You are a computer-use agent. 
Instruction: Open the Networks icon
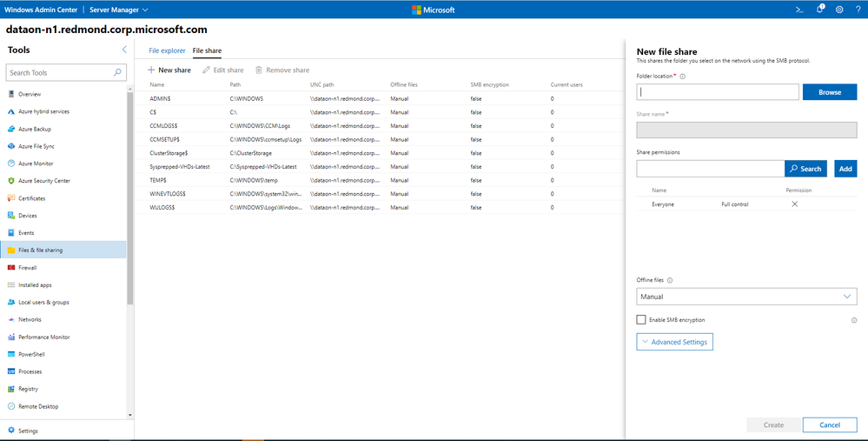point(11,319)
